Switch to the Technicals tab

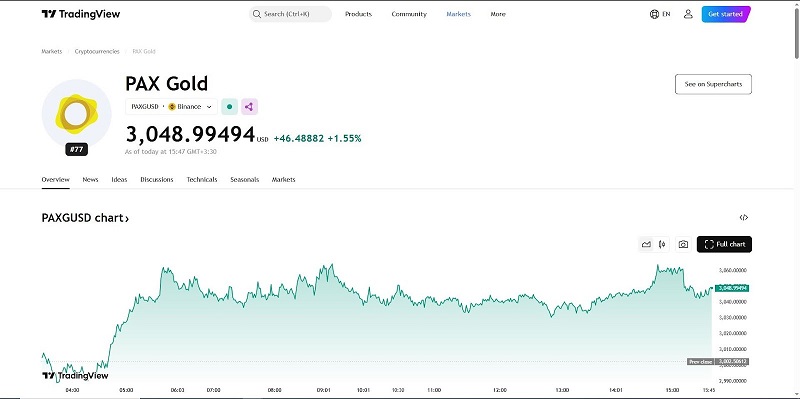(x=202, y=180)
